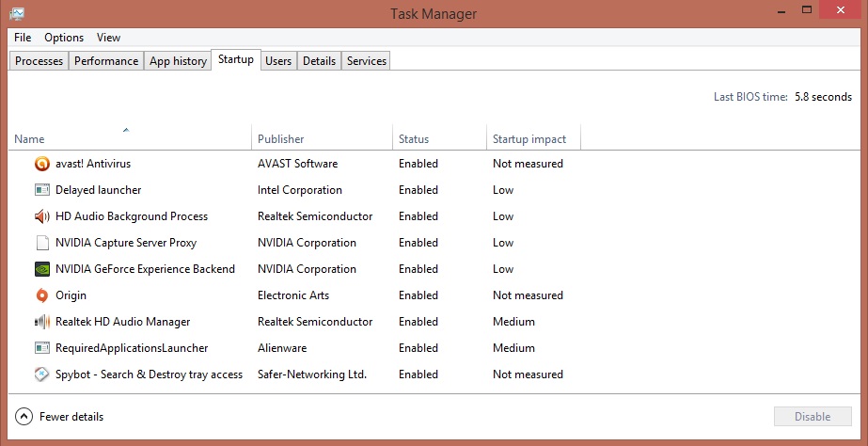Switch to the Performance tab
The height and width of the screenshot is (446, 868).
tap(106, 61)
